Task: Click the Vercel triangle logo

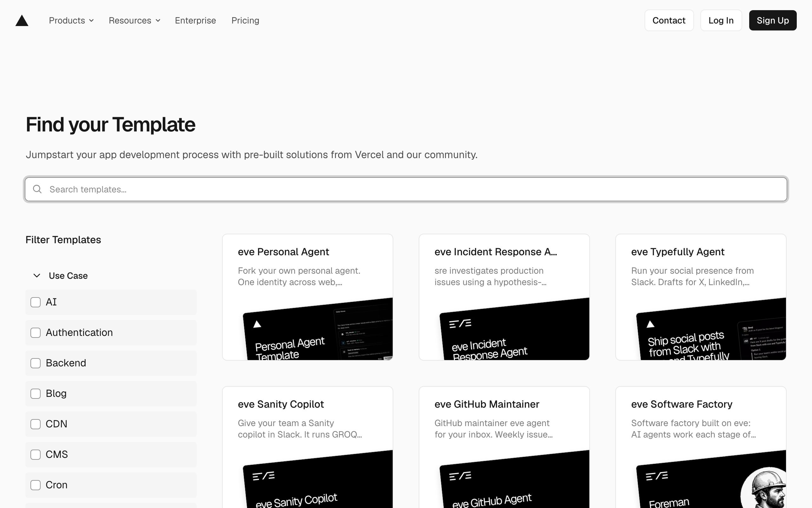Action: pyautogui.click(x=22, y=21)
